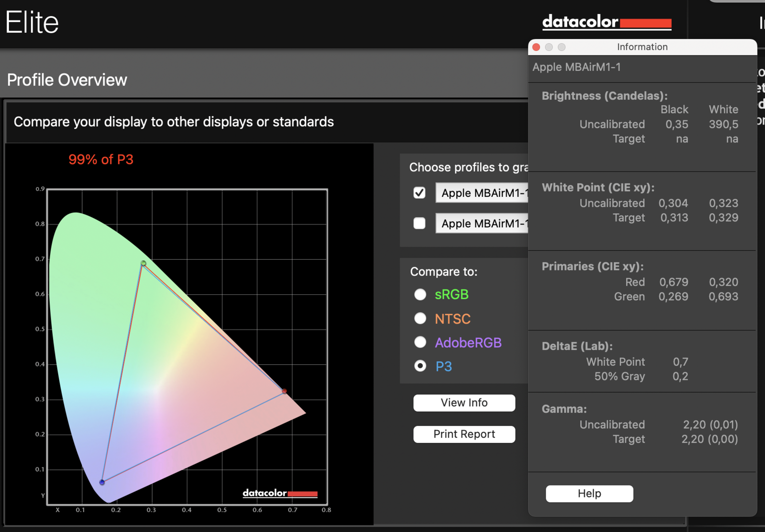Click the Information window zoom button

(562, 47)
